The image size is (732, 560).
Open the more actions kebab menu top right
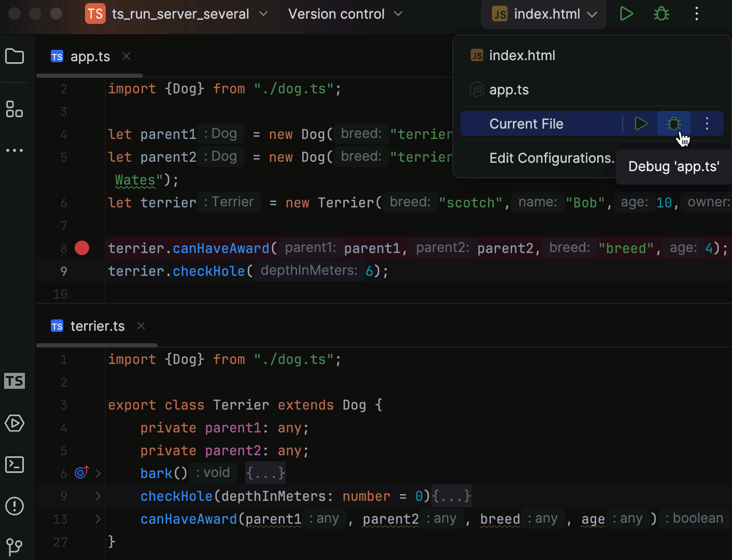click(x=696, y=13)
